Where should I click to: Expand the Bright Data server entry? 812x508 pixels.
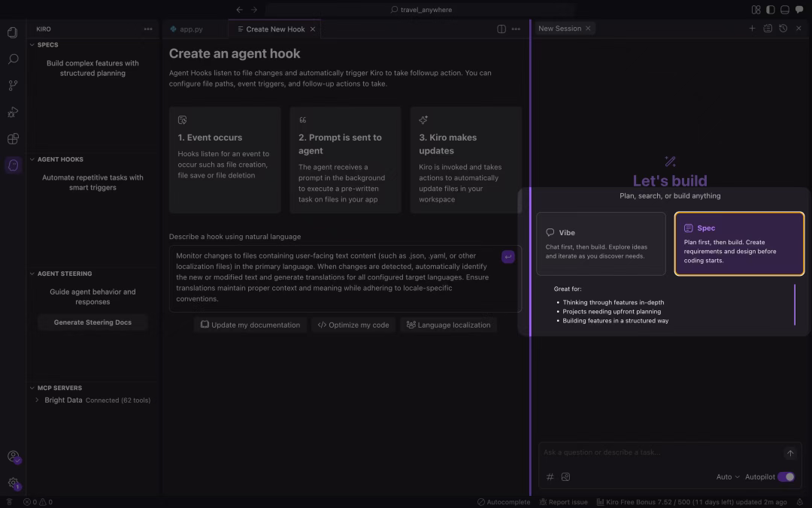37,401
